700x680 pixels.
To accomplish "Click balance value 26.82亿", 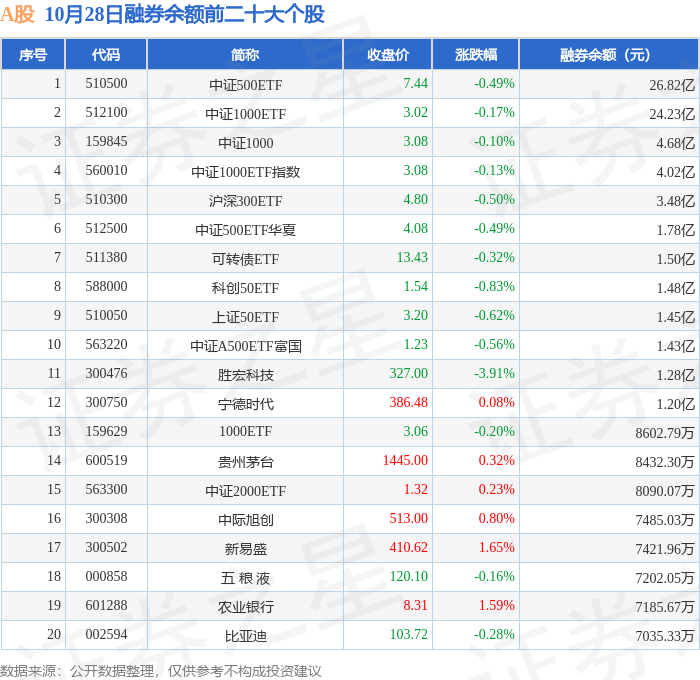I will tap(672, 85).
